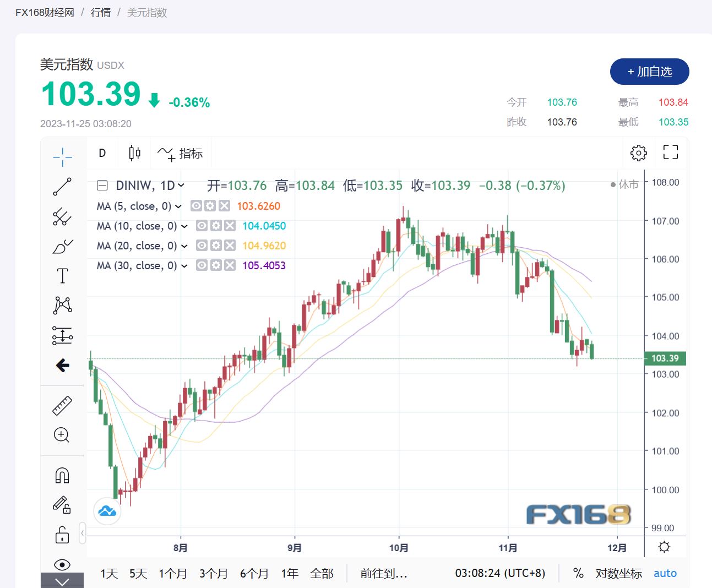Open candlestick chart style selector

coord(134,153)
